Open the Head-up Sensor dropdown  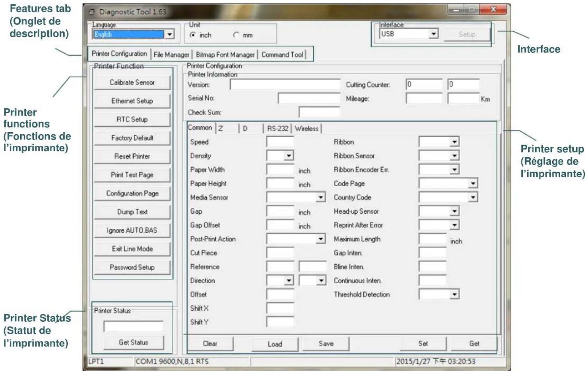tap(454, 211)
